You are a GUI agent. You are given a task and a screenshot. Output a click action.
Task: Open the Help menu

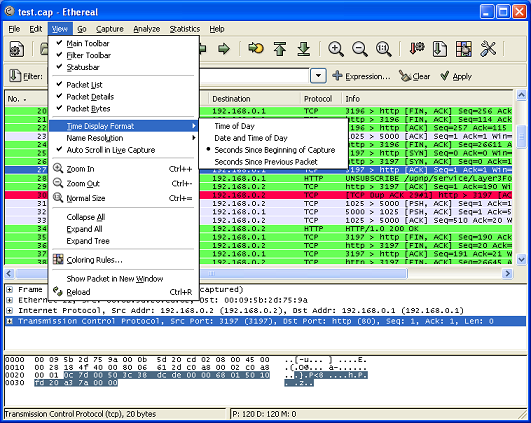tap(217, 29)
